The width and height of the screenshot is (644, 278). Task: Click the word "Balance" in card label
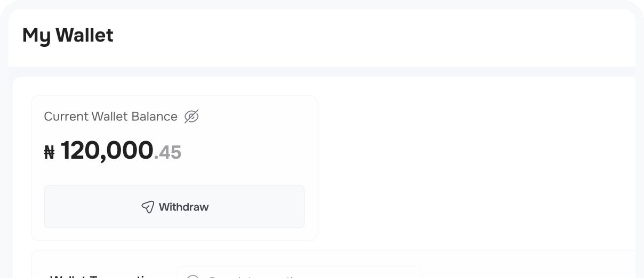[155, 116]
